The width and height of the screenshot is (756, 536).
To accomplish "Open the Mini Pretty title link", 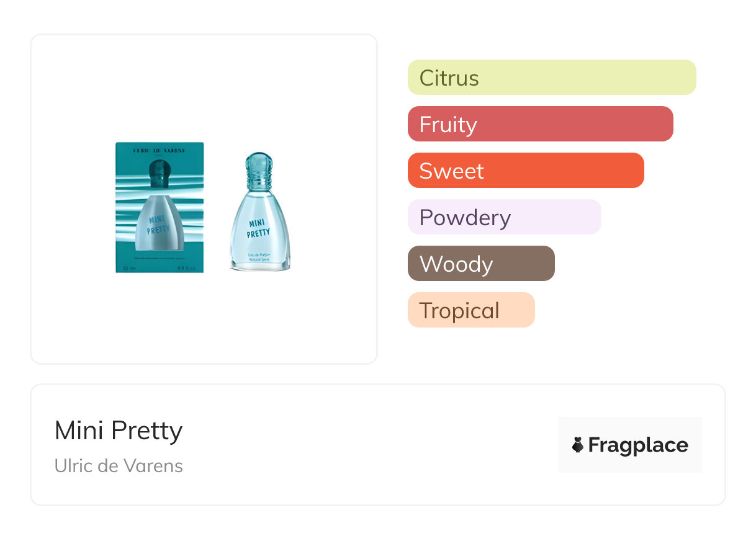I will point(119,431).
